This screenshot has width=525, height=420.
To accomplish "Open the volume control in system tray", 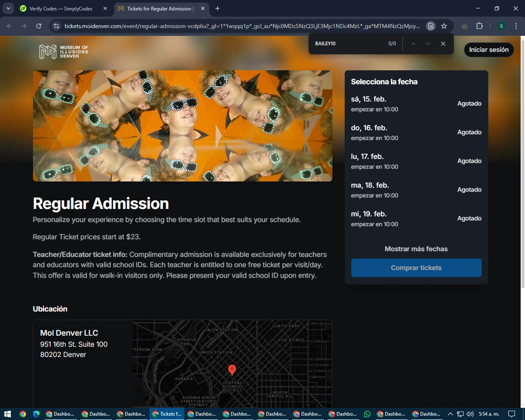I will click(470, 414).
